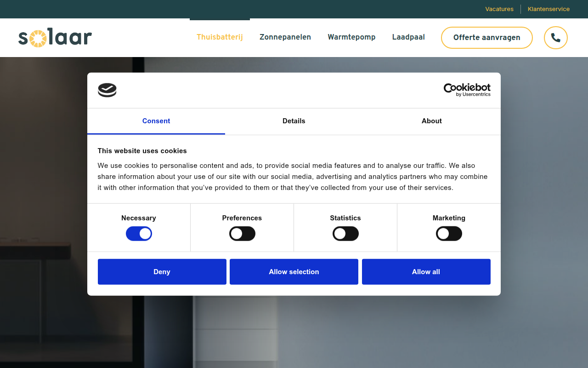The height and width of the screenshot is (368, 588).
Task: Click the Preferences label text
Action: [242, 218]
